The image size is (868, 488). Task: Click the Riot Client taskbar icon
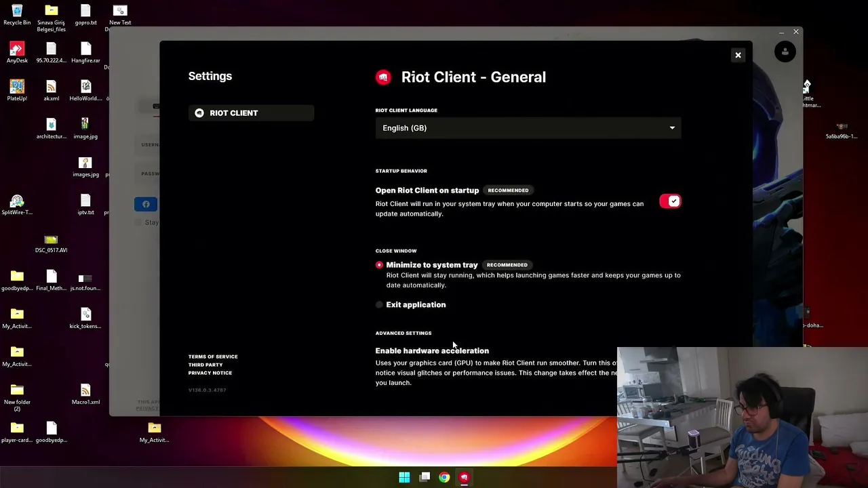click(464, 477)
